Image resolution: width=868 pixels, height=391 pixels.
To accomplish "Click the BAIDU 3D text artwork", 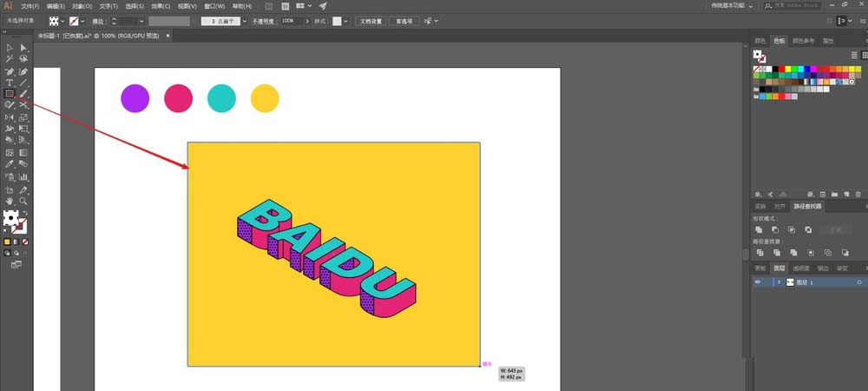I will point(326,258).
